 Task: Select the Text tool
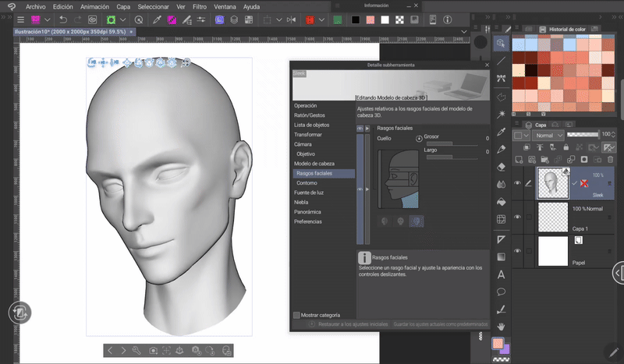[501, 274]
